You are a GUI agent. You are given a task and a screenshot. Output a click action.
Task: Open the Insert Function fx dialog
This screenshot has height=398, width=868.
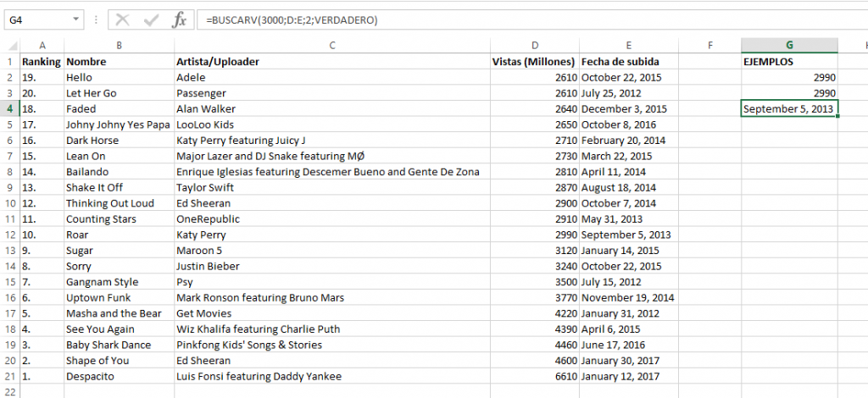(179, 19)
